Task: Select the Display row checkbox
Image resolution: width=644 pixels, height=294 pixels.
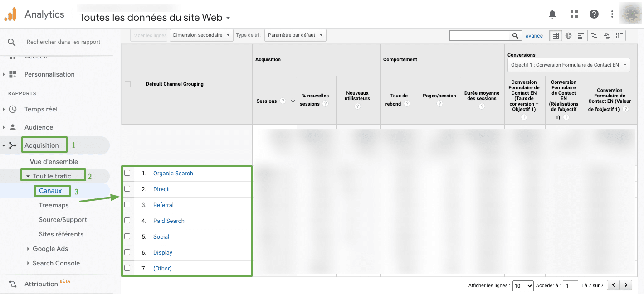Action: [x=127, y=252]
